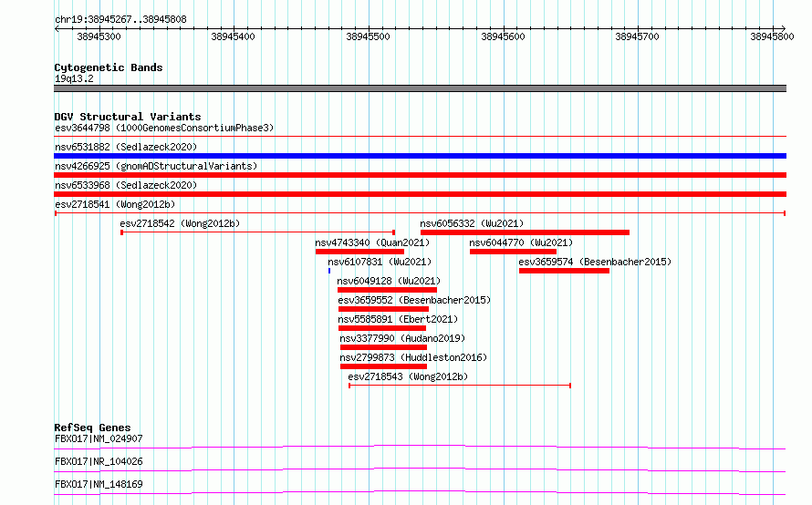This screenshot has width=812, height=505.
Task: Select the red nsv5585891 variant bar
Action: click(382, 328)
